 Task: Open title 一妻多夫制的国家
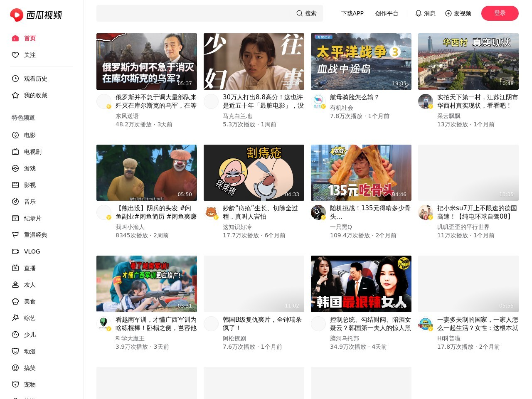pos(478,324)
